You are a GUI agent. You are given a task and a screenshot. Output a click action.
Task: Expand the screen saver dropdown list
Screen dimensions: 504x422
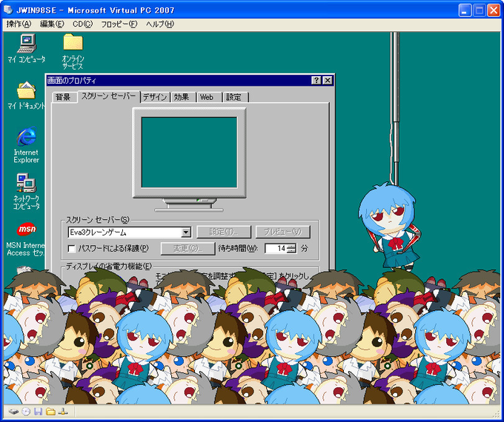click(186, 232)
